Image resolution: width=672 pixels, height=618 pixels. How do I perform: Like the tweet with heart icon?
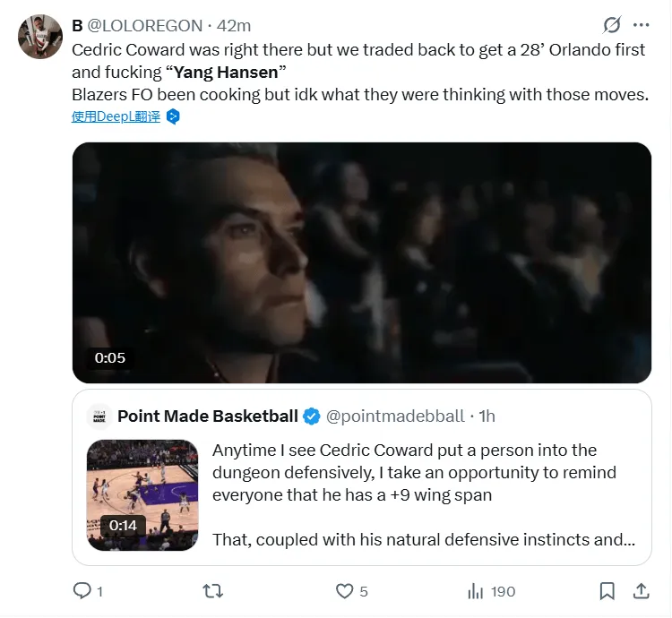pyautogui.click(x=344, y=591)
